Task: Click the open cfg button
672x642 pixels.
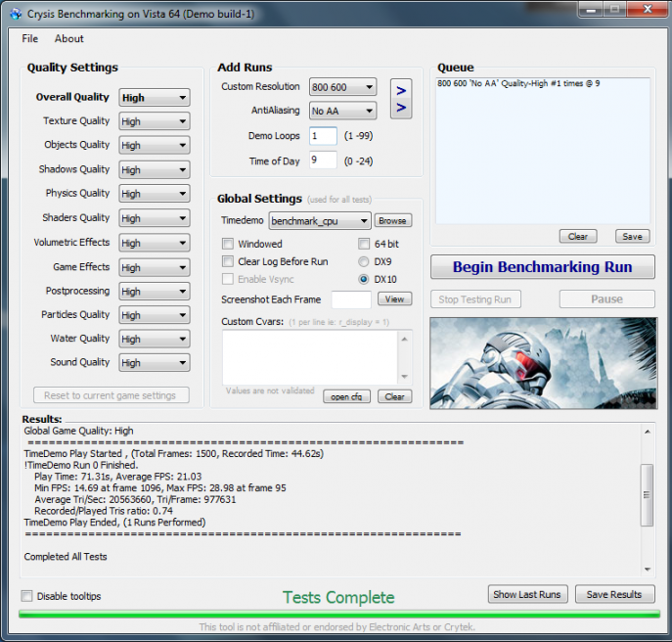Action: [346, 396]
